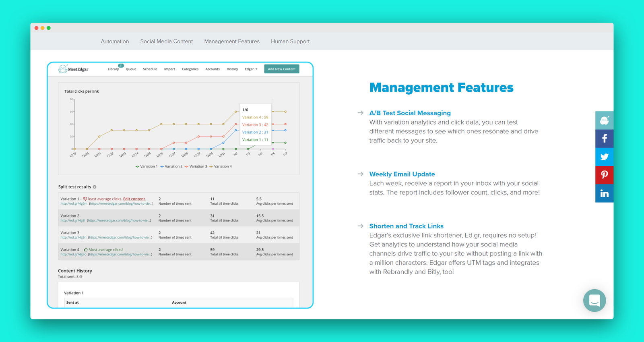Click arrow beside Weekly Email Update
Screen dimensions: 644x342
click(360, 174)
